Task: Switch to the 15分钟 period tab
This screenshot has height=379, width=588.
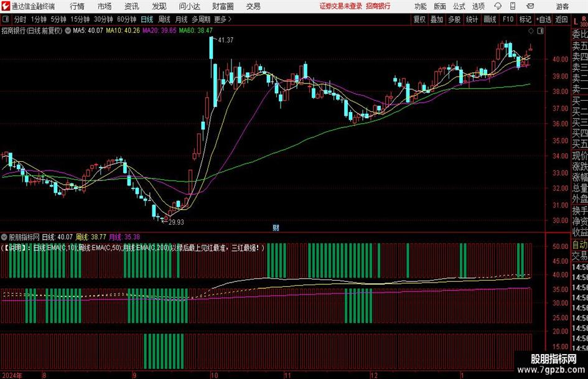Action: 80,19
